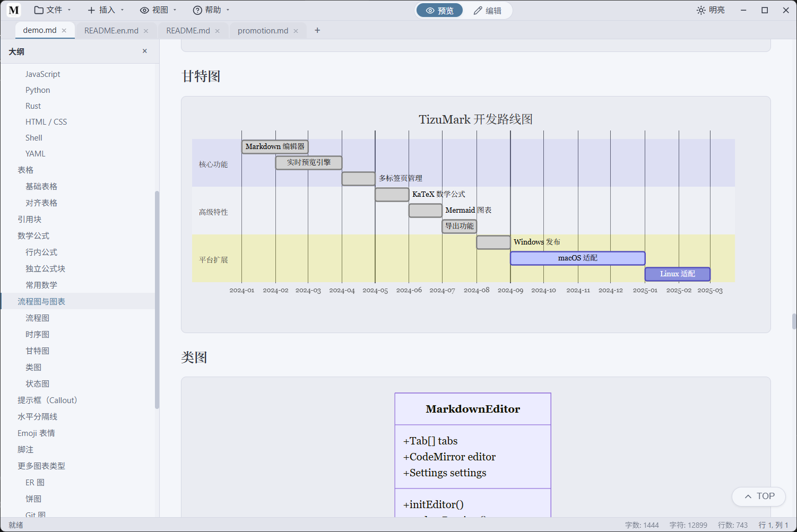This screenshot has height=532, width=797.
Task: Switch to the promotion.md tab
Action: pyautogui.click(x=263, y=31)
